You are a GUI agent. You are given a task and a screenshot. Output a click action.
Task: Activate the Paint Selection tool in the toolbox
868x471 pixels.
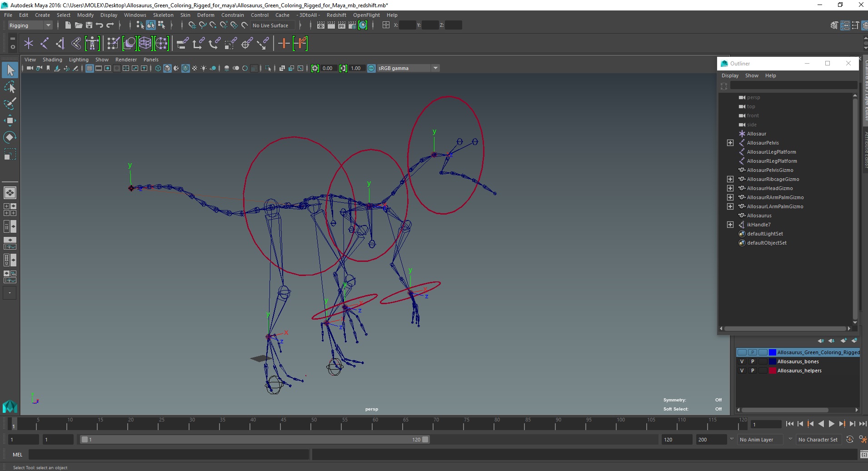(x=10, y=104)
